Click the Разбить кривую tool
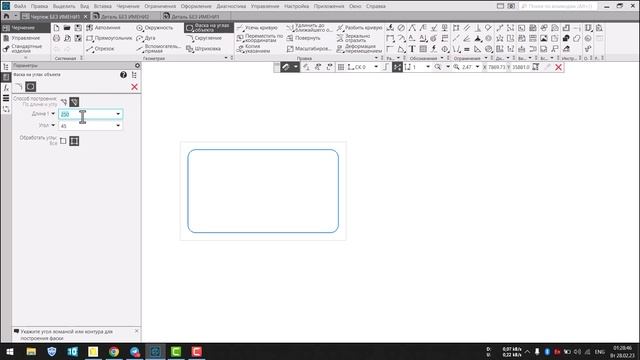Screen dimensions: 640x360 [359, 28]
